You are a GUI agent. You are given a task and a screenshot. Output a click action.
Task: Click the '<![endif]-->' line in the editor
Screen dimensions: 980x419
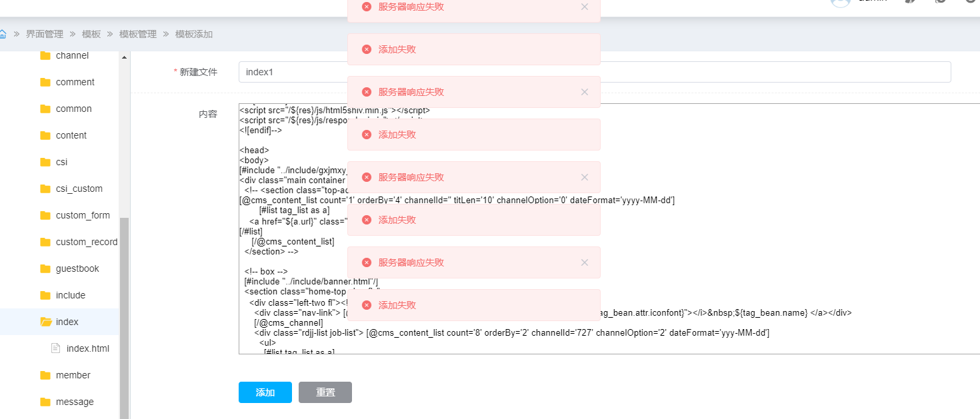(261, 131)
